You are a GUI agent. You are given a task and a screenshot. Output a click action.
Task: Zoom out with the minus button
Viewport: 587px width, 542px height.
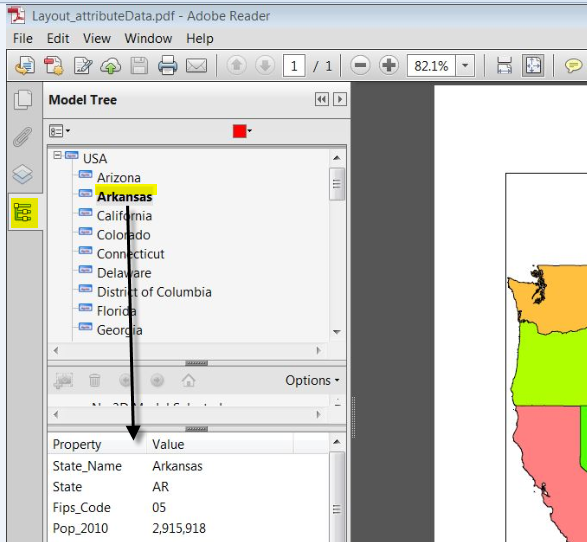pyautogui.click(x=360, y=66)
